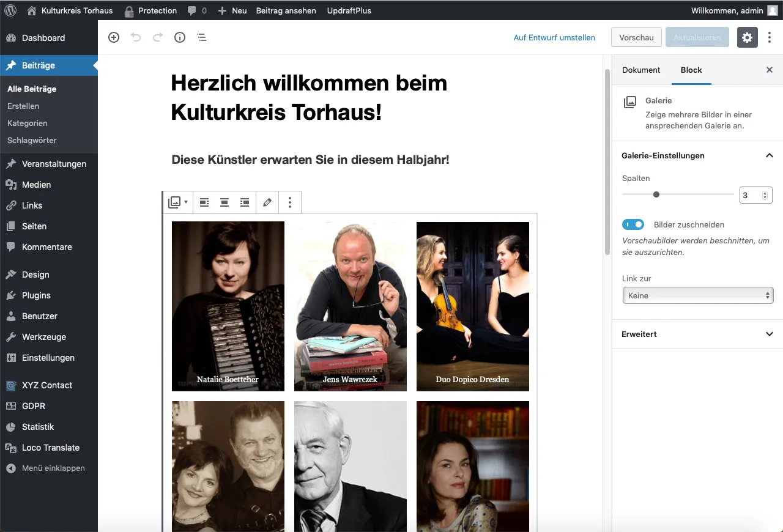Open the gallery block more options
This screenshot has height=532, width=783.
pos(290,202)
